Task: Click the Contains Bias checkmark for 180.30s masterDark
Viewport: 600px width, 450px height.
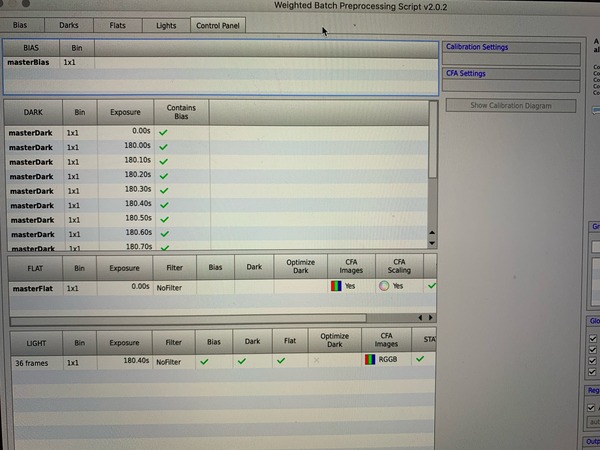Action: pos(164,191)
